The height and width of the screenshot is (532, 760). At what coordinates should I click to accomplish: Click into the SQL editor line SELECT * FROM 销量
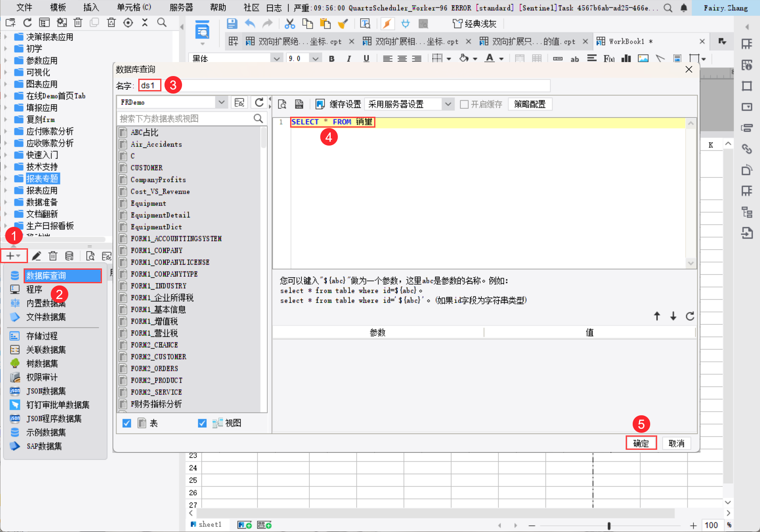pos(332,122)
